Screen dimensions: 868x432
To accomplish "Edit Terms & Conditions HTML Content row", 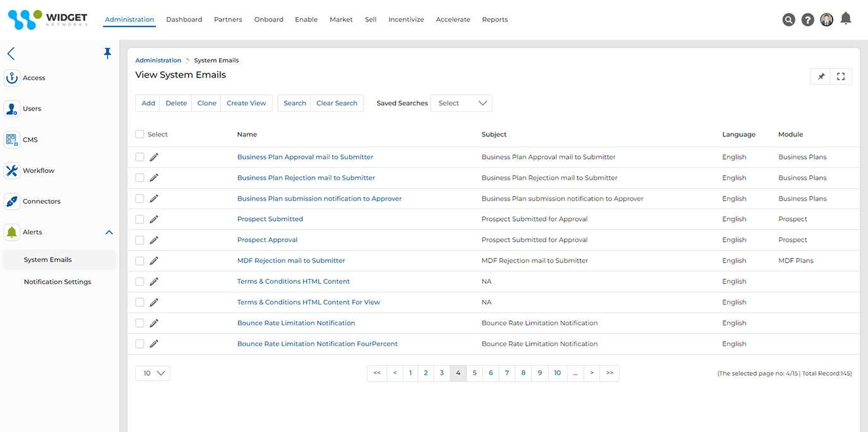I will pyautogui.click(x=154, y=281).
